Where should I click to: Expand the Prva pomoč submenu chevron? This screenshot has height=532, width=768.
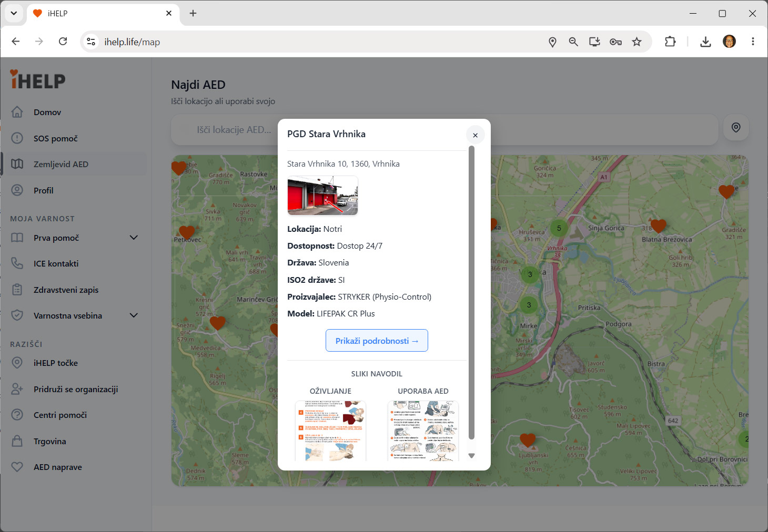coord(134,238)
